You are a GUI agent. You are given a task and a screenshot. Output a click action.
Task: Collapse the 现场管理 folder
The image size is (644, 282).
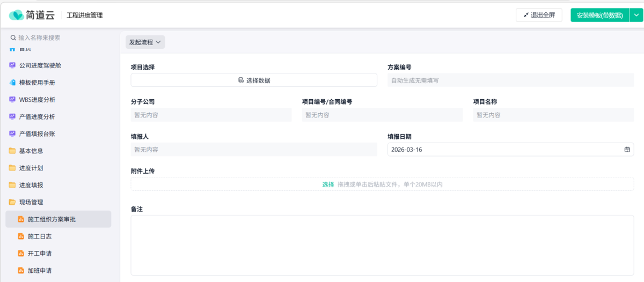[60, 202]
